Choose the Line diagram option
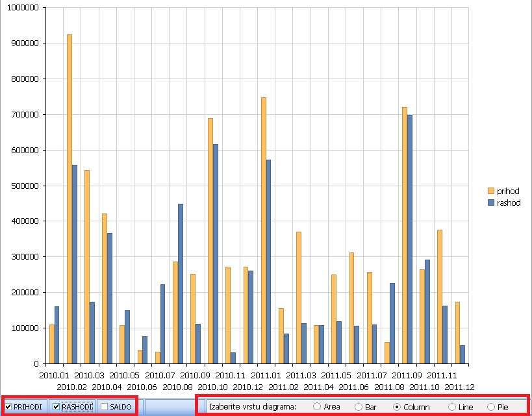 [451, 407]
